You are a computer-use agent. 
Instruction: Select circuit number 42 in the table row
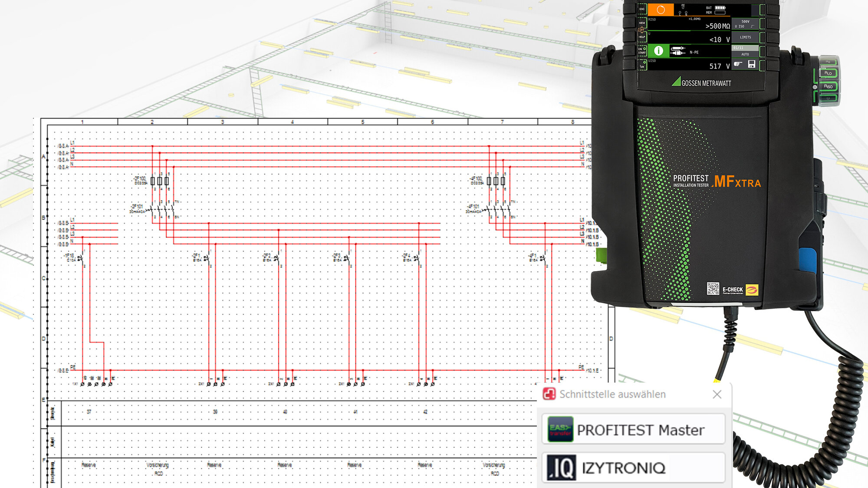[425, 412]
